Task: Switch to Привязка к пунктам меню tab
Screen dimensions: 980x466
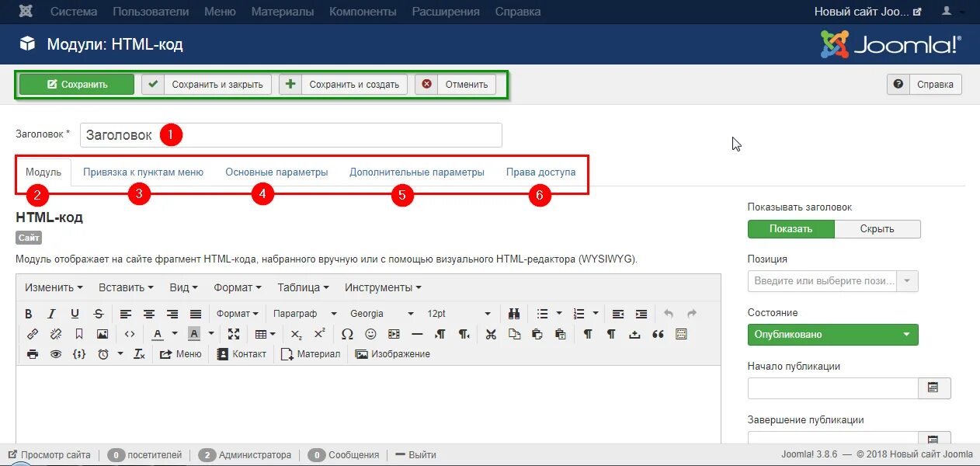Action: [x=143, y=172]
